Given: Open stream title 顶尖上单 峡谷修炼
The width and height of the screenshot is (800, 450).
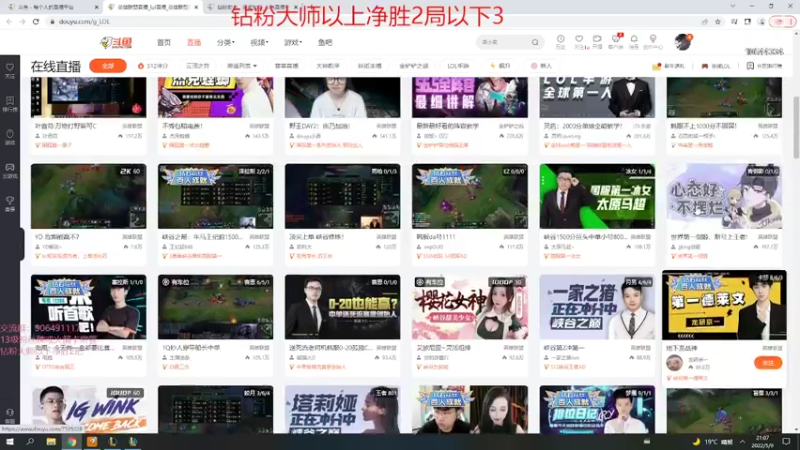Looking at the screenshot, I should point(317,237).
